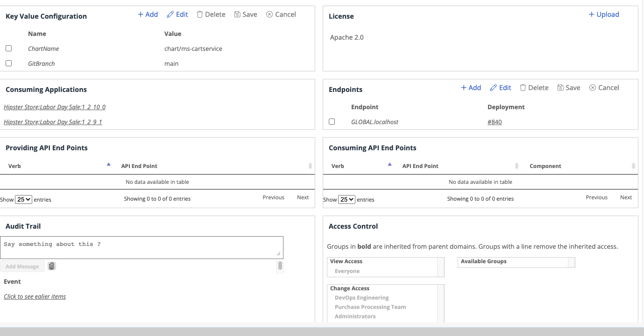Click Edit in Endpoints panel

[x=501, y=88]
